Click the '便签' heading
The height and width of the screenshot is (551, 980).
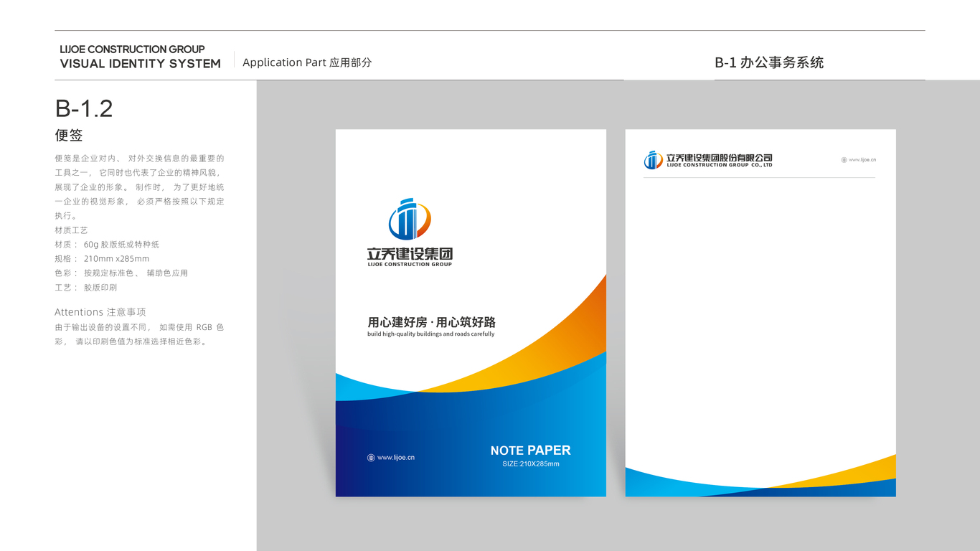pyautogui.click(x=69, y=135)
